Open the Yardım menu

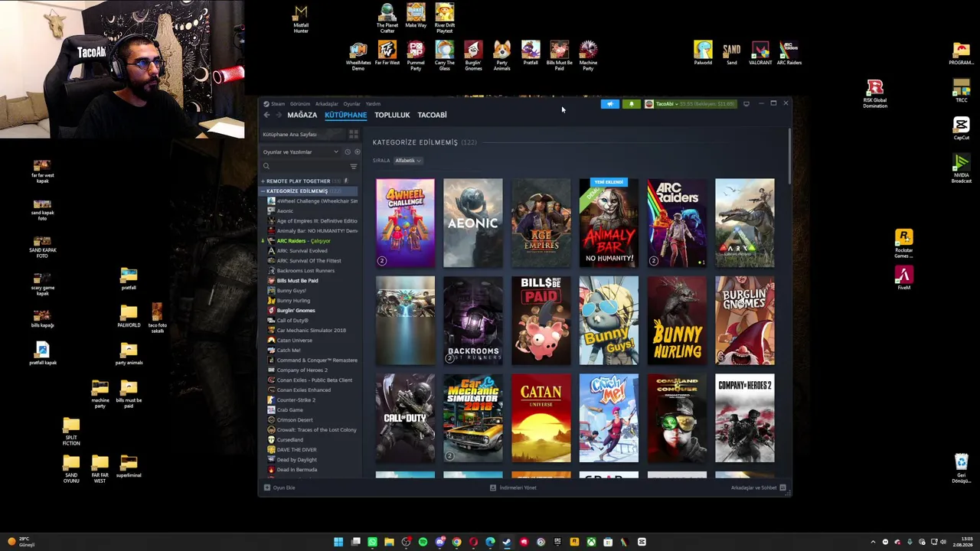373,104
